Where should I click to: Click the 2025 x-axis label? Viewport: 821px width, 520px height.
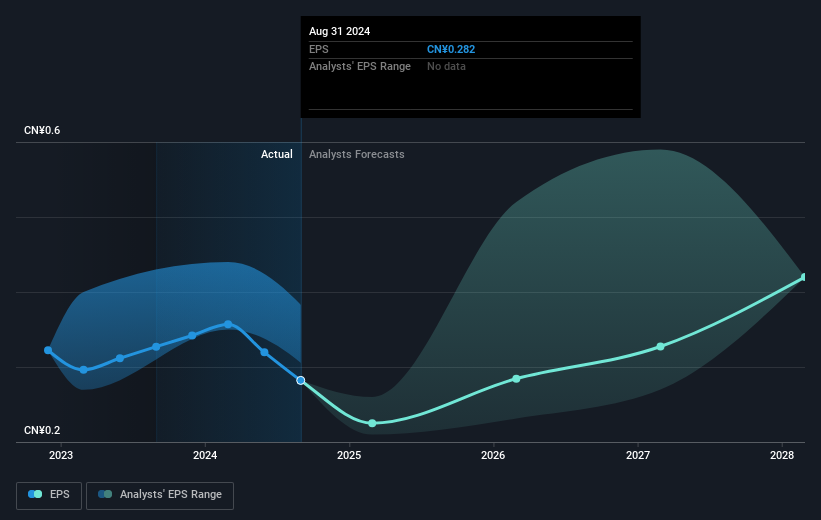[349, 455]
